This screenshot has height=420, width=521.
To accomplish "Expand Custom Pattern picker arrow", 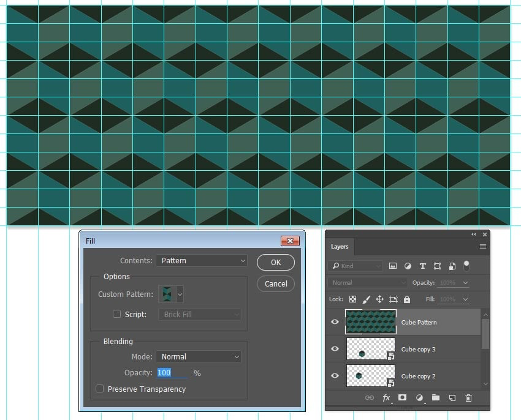I will (180, 294).
